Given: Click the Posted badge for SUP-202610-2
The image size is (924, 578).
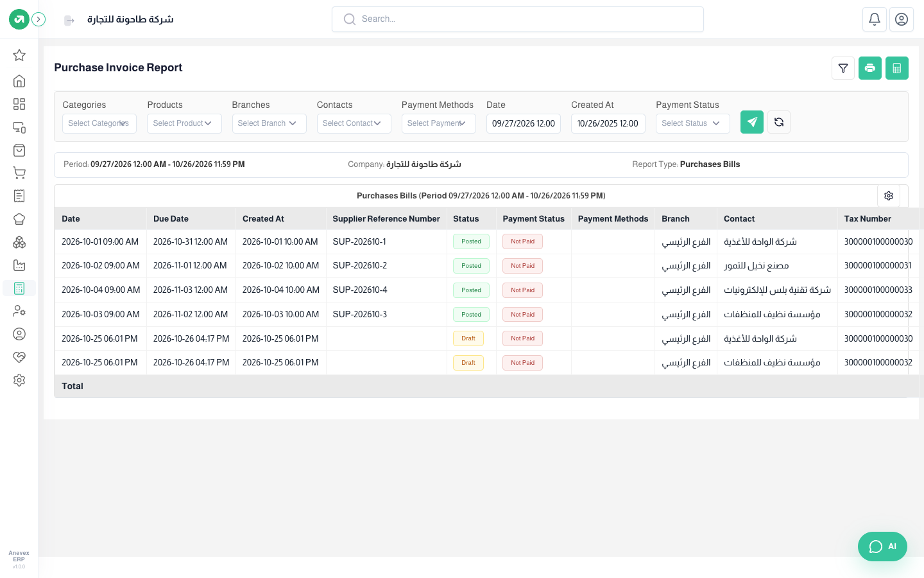Looking at the screenshot, I should tap(471, 266).
